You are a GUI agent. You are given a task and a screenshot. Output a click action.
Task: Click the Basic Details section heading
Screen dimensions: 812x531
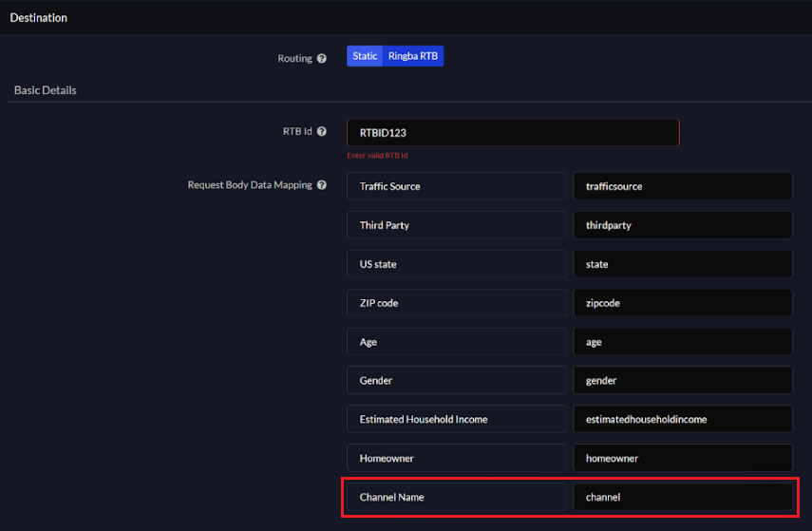click(45, 90)
